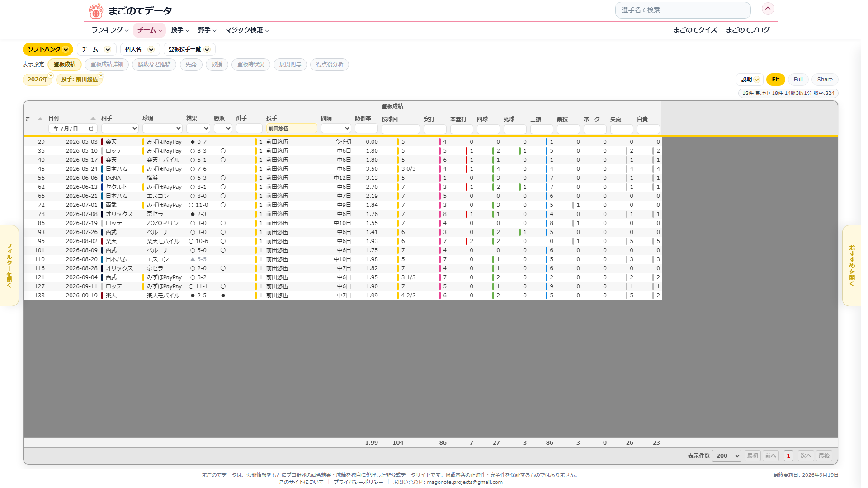Sort using the 日付 column arrow
The height and width of the screenshot is (488, 868).
[93, 118]
